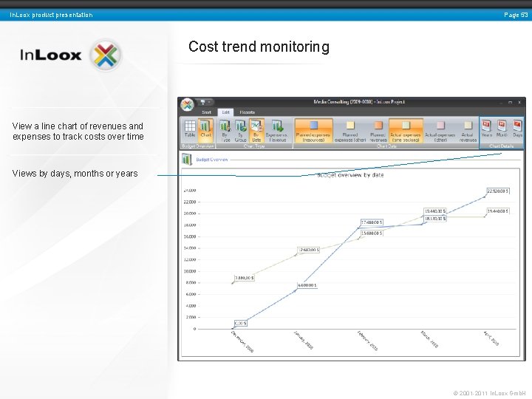Show chart details by Days
This screenshot has height=399, width=532.
tap(517, 129)
